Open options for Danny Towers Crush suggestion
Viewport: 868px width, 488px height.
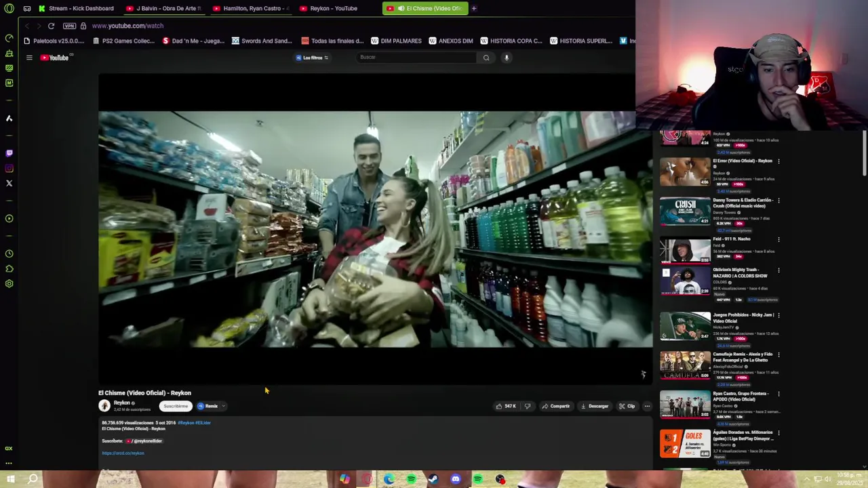coord(778,201)
